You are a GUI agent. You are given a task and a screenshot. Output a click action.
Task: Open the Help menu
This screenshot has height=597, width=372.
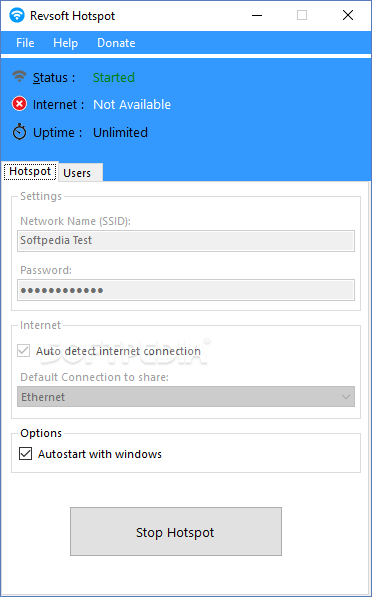pos(65,43)
